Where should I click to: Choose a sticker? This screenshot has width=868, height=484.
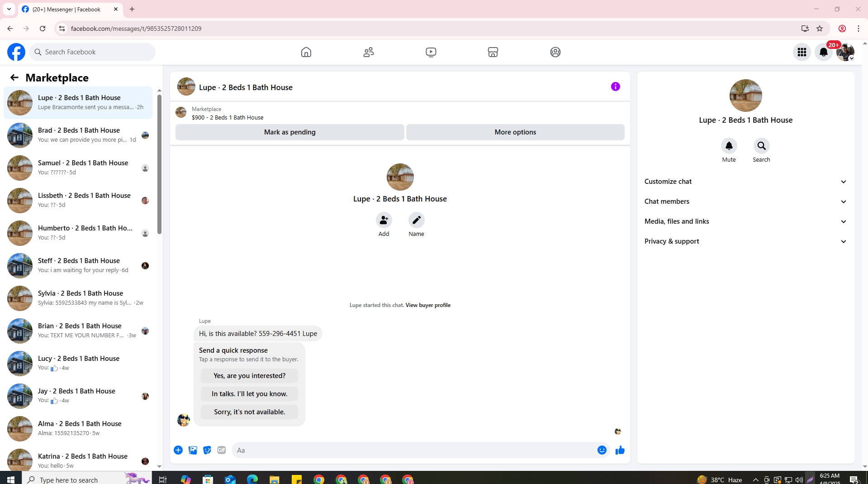tap(207, 450)
